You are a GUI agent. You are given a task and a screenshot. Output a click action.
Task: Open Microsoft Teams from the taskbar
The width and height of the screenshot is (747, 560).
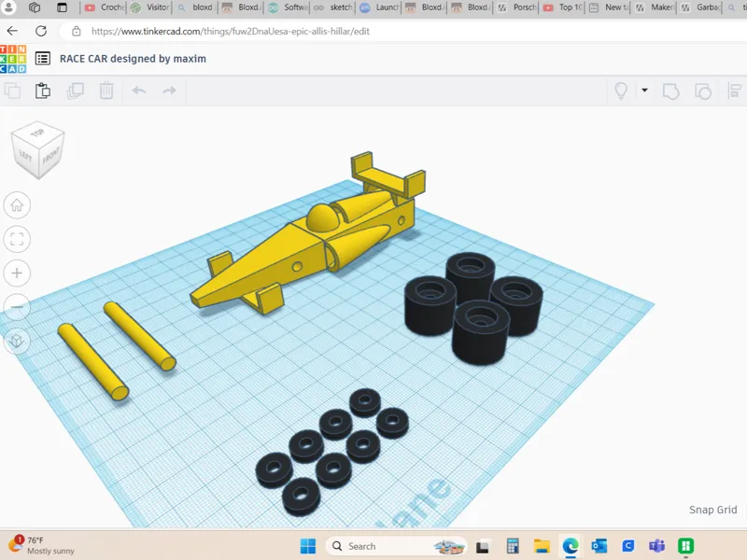pyautogui.click(x=657, y=546)
